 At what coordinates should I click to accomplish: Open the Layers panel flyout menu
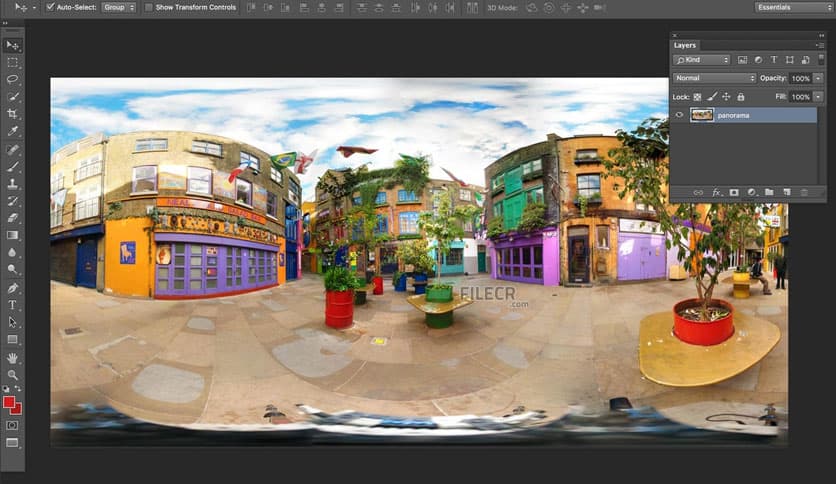819,45
